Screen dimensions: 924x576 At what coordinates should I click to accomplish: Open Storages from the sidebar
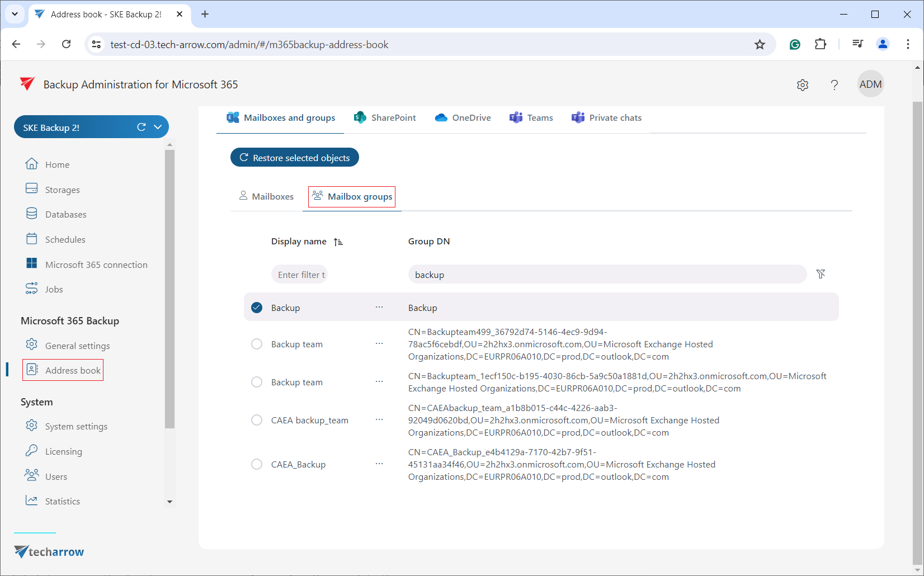(62, 190)
